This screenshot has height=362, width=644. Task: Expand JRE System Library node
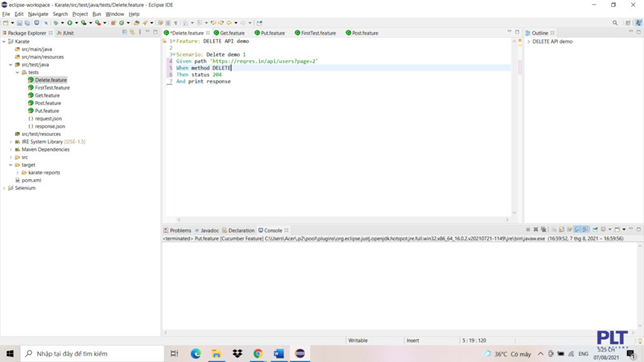click(x=11, y=142)
